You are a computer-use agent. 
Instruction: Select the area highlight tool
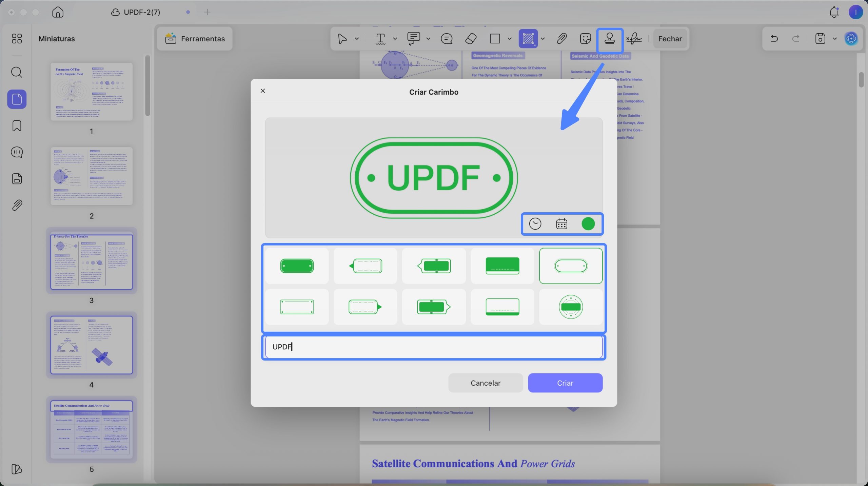528,39
